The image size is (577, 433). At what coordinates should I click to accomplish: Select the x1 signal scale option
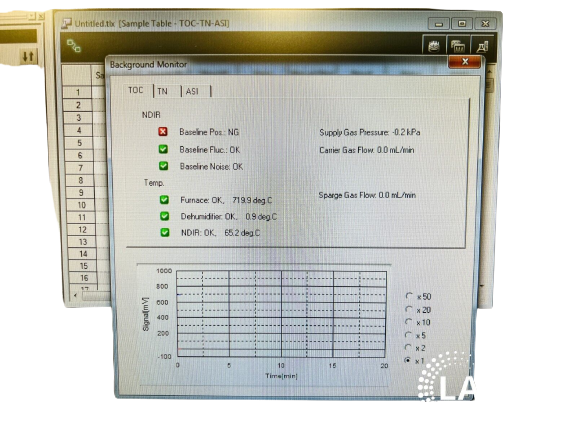tap(407, 361)
